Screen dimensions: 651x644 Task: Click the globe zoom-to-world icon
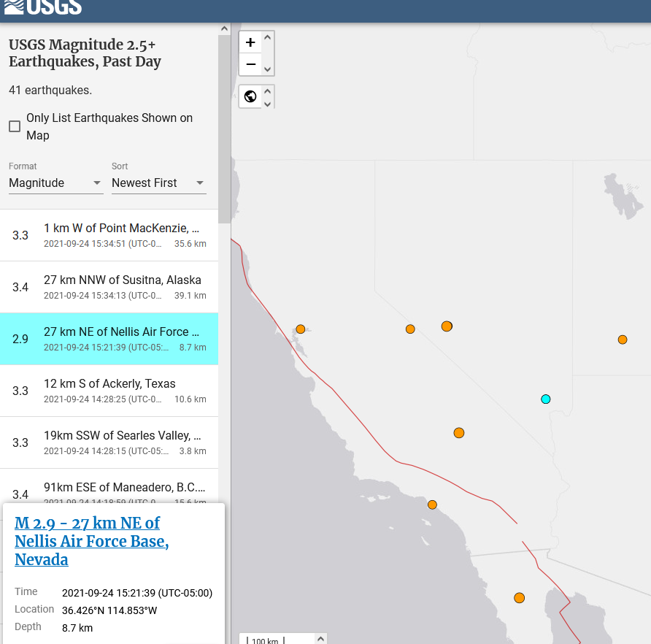pos(250,96)
